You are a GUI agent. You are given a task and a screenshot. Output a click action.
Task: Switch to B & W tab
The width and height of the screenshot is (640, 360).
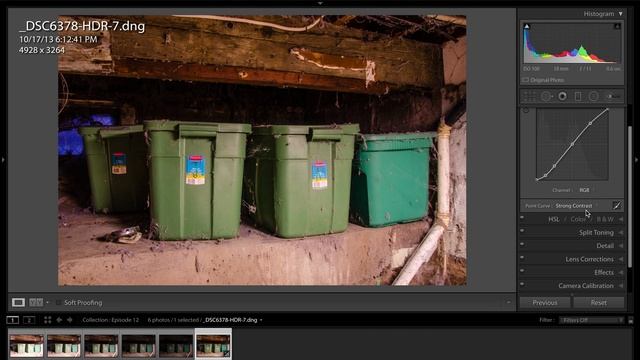605,219
